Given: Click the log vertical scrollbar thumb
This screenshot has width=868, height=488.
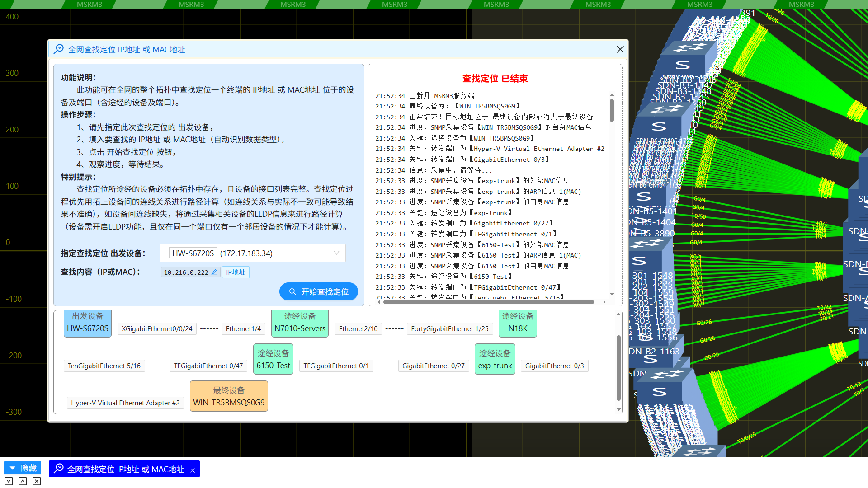Looking at the screenshot, I should pos(612,110).
